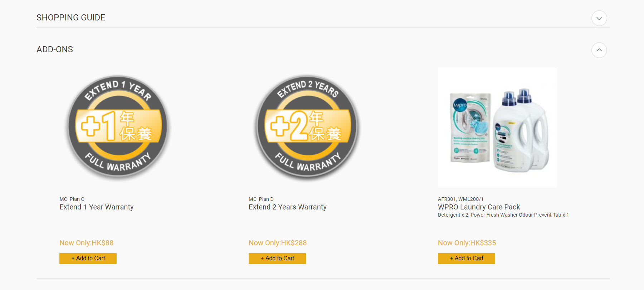Click the detergent and odour tab description text
644x290 pixels.
503,215
